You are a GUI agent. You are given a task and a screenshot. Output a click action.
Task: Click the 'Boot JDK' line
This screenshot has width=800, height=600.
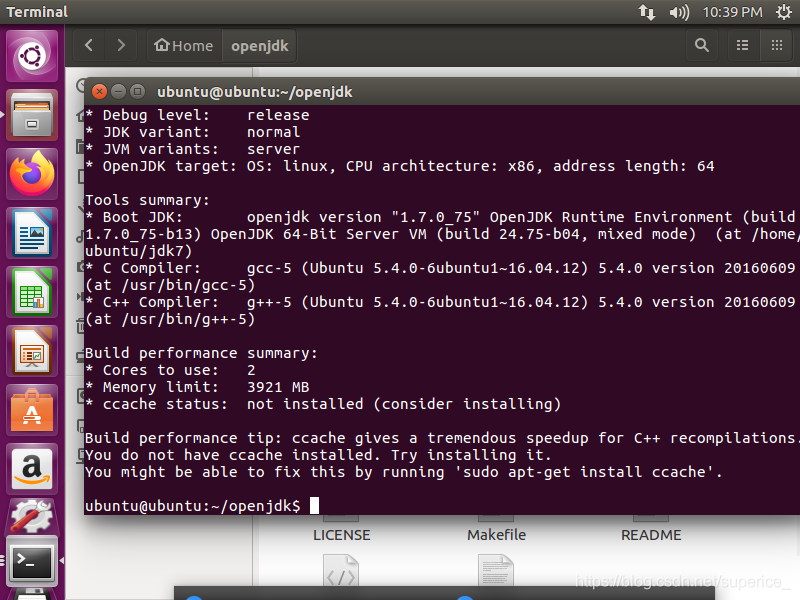pos(440,234)
